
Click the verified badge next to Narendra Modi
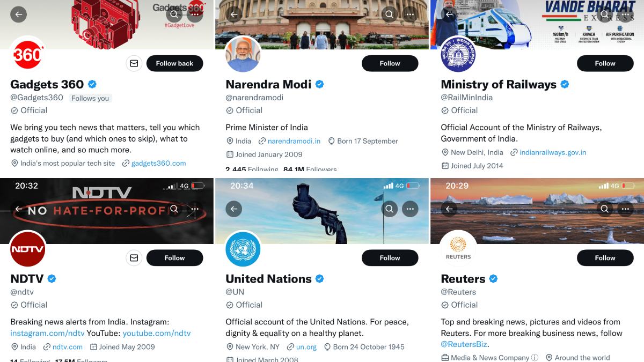pos(320,84)
